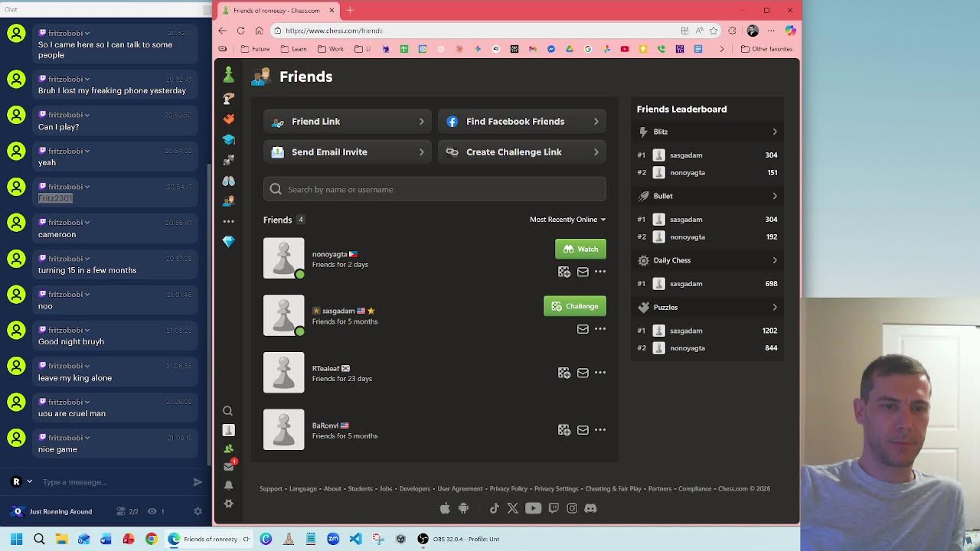Open Send Email Invite
980x551 pixels.
pos(348,152)
